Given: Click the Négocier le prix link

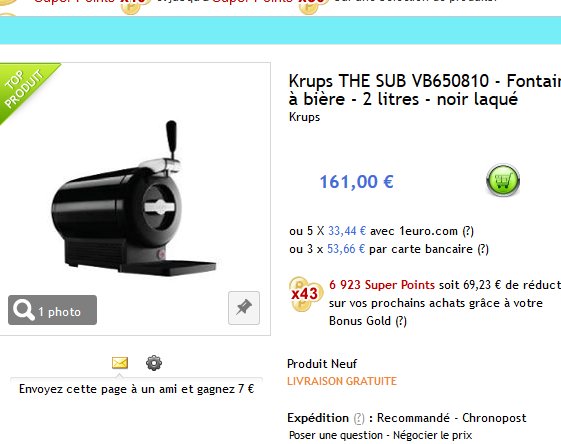Looking at the screenshot, I should pyautogui.click(x=432, y=435).
